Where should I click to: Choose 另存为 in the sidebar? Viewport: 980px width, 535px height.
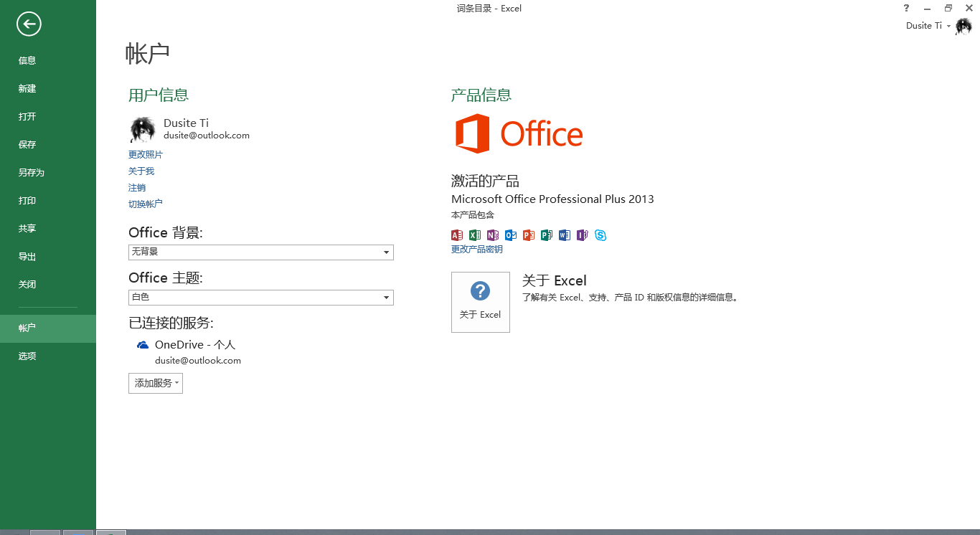[x=48, y=172]
